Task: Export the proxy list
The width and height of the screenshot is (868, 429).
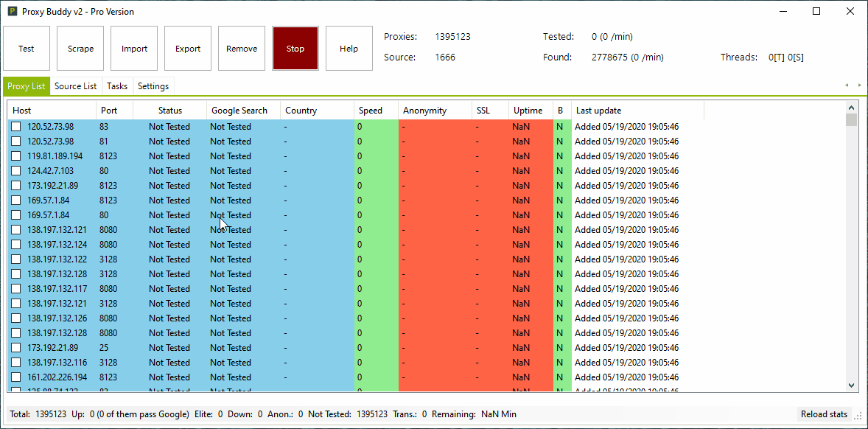Action: click(x=188, y=48)
